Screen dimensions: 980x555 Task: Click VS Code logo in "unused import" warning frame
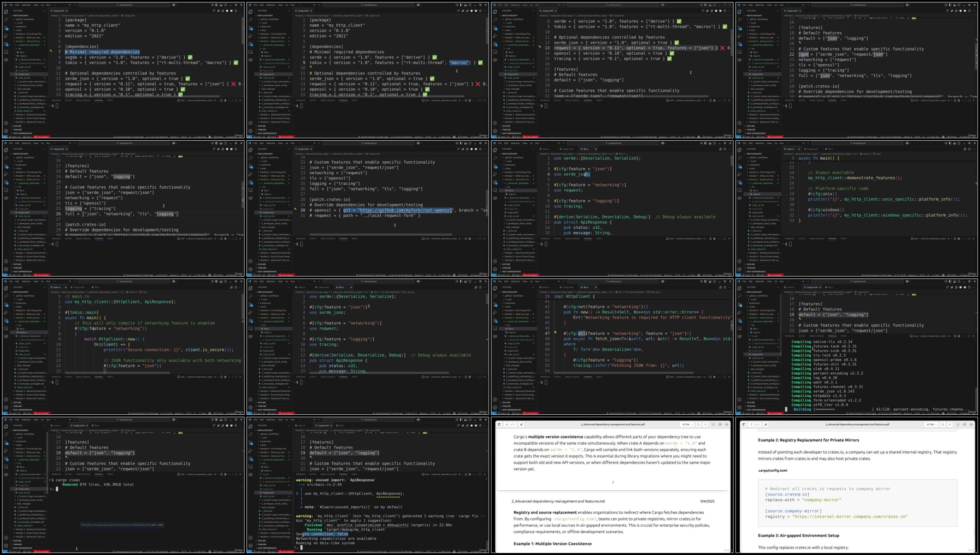coord(250,420)
